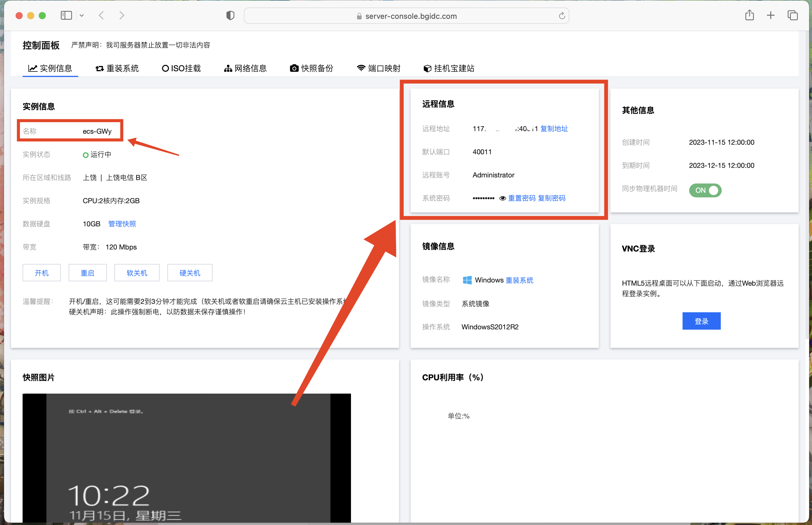Open a new tab with plus icon
This screenshot has width=812, height=525.
point(771,15)
